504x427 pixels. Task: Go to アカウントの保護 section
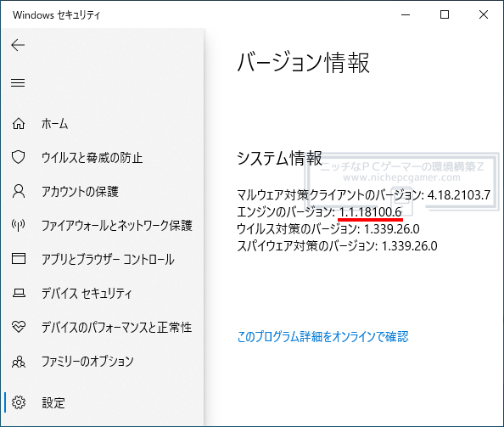click(x=80, y=192)
